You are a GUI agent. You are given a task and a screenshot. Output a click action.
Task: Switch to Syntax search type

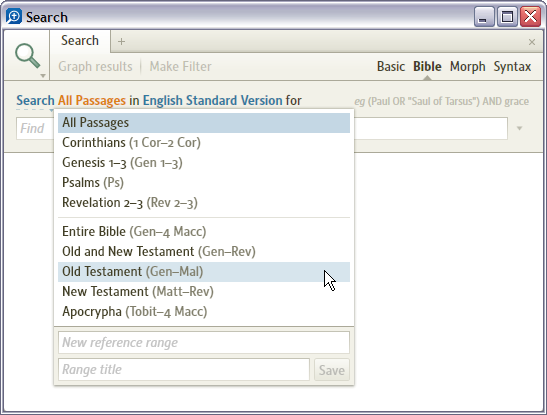coord(512,66)
